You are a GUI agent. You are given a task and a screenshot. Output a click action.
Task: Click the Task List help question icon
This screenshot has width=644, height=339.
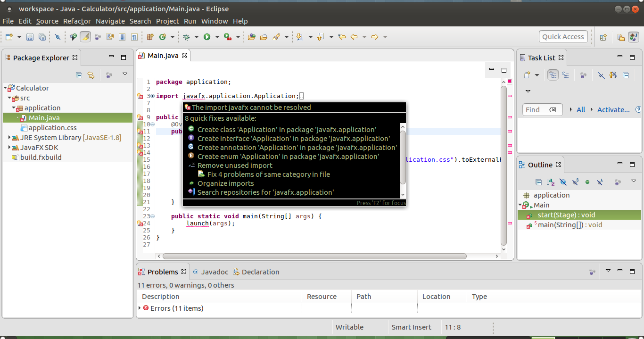639,109
